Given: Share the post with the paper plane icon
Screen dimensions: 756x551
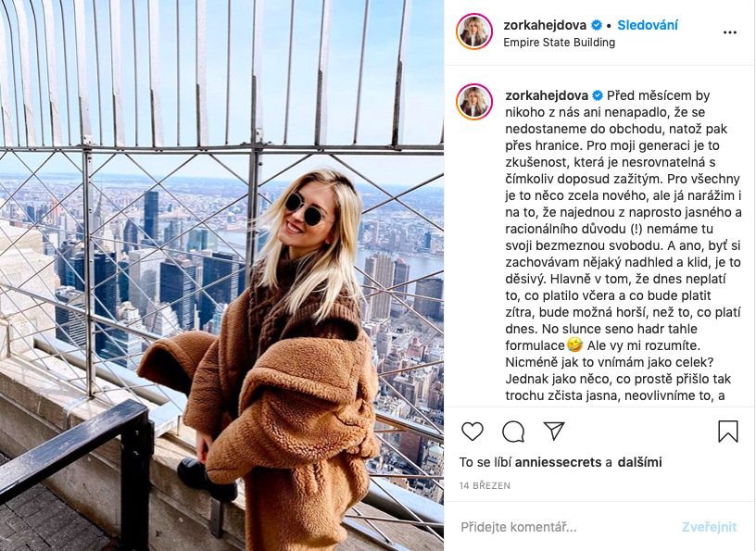Looking at the screenshot, I should (x=553, y=431).
